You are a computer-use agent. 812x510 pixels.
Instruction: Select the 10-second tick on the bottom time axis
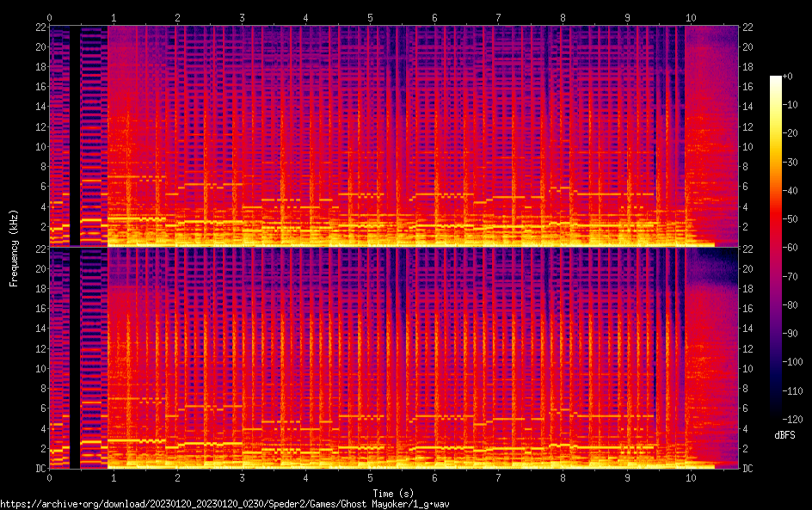click(691, 478)
